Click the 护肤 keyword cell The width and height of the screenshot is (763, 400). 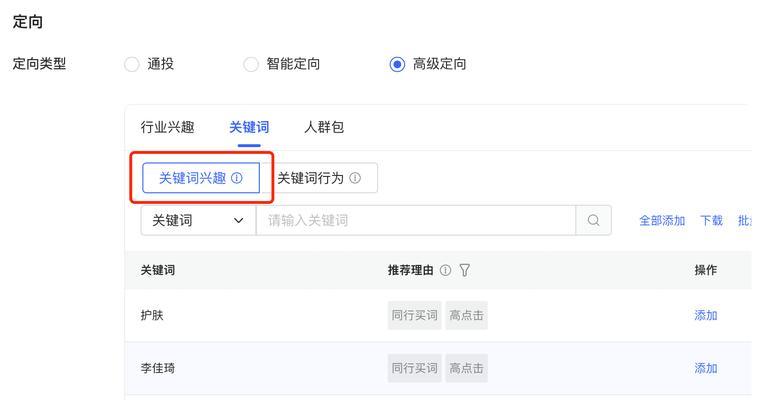(152, 315)
